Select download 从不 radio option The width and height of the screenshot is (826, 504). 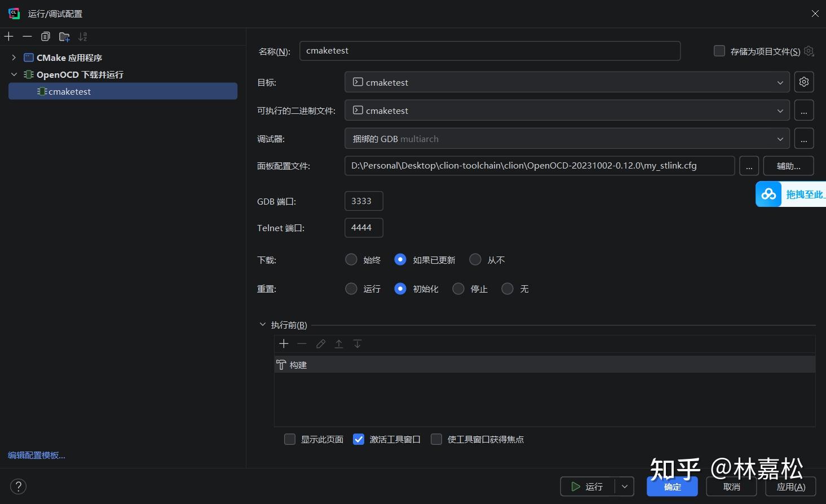point(475,259)
